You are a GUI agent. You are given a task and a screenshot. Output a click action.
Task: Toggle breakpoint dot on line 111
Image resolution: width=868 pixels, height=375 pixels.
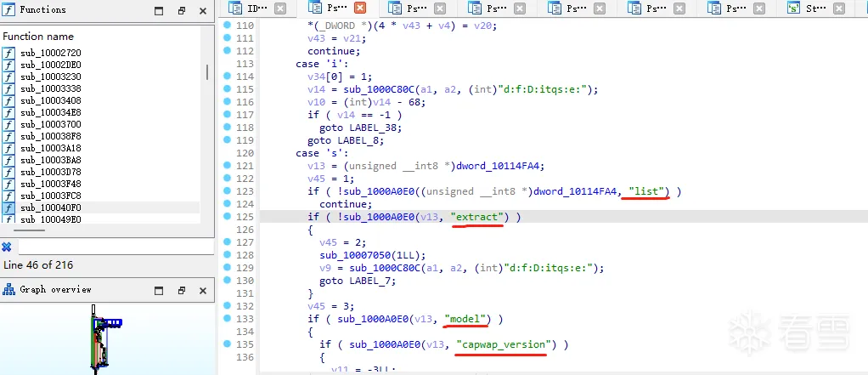tap(227, 37)
